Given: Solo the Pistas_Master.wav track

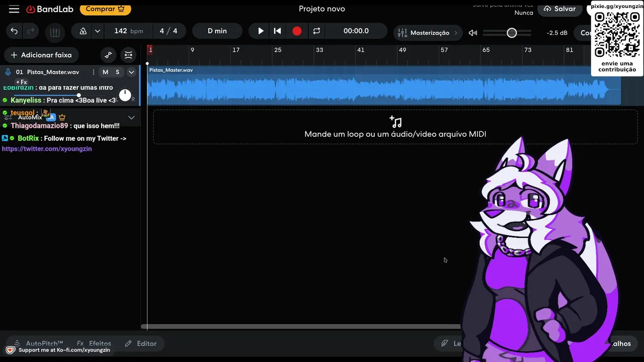Looking at the screenshot, I should [118, 72].
